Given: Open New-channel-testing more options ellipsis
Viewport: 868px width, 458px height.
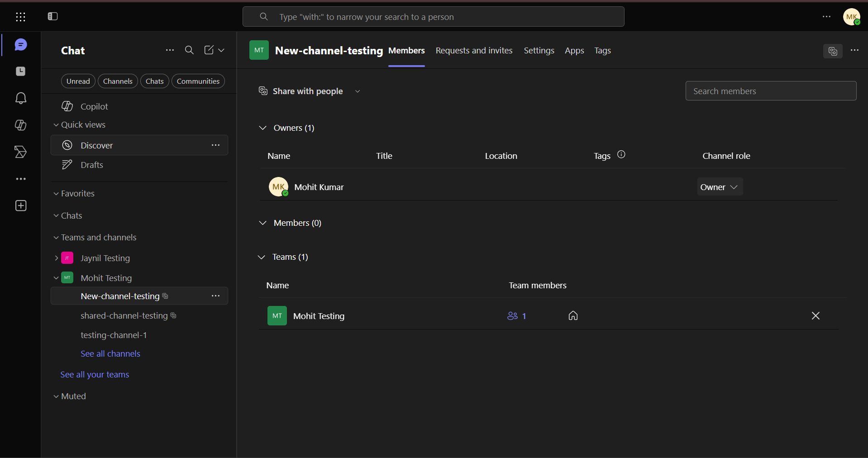Looking at the screenshot, I should coord(216,296).
